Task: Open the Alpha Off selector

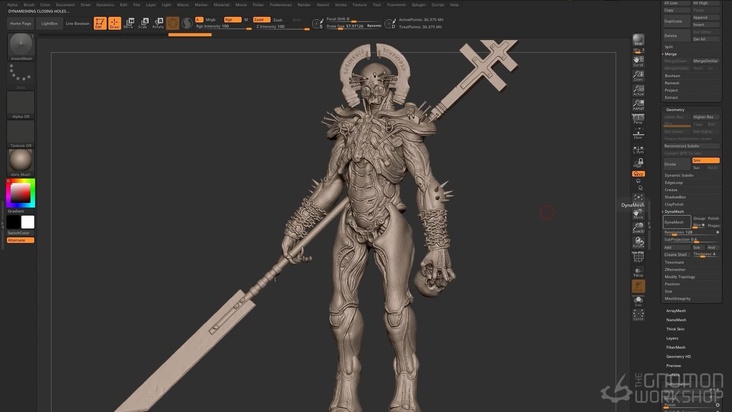Action: point(21,104)
